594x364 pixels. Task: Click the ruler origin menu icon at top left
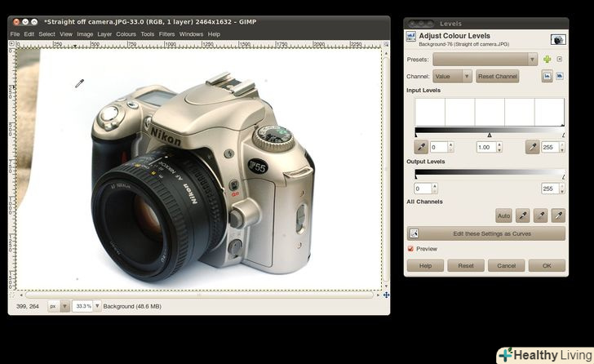11,44
